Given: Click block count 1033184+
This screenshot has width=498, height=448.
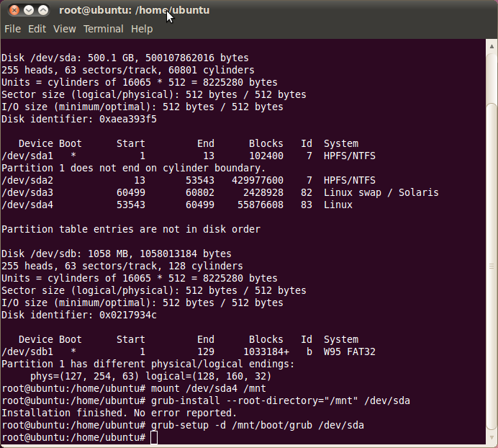Looking at the screenshot, I should [266, 351].
